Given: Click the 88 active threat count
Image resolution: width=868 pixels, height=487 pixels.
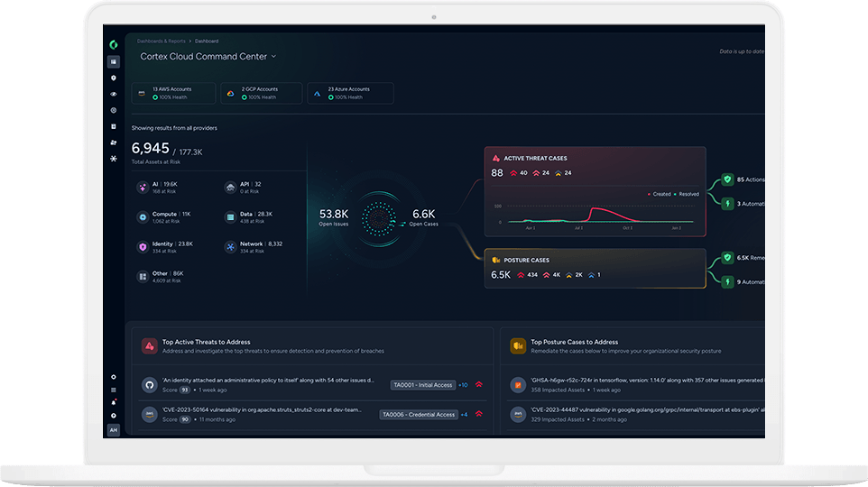Looking at the screenshot, I should 497,173.
